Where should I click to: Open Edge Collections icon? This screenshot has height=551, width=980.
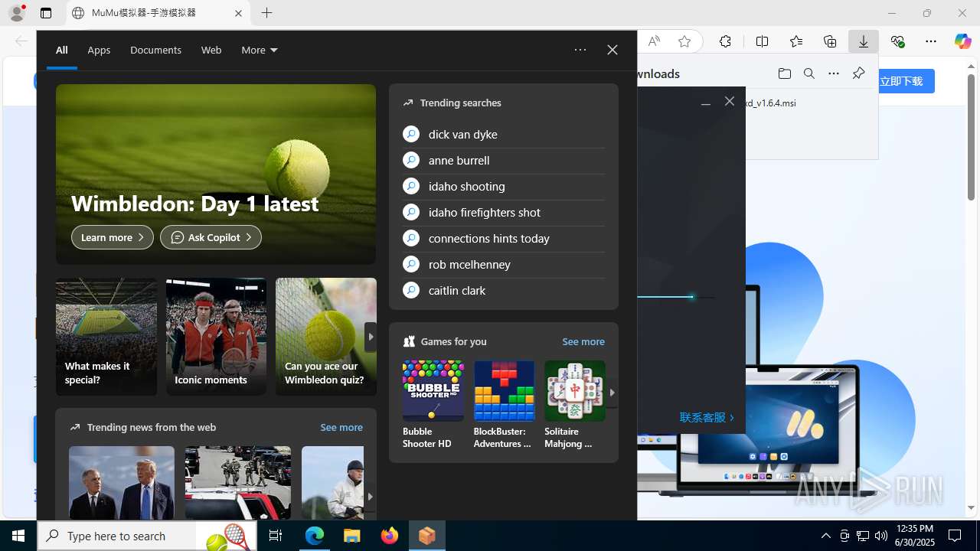[830, 41]
